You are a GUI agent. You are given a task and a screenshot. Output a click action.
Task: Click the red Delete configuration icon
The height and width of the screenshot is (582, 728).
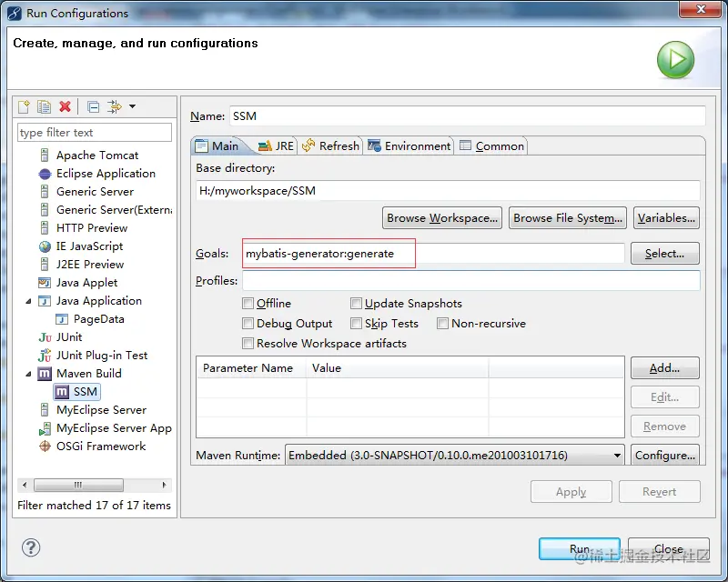(x=65, y=106)
